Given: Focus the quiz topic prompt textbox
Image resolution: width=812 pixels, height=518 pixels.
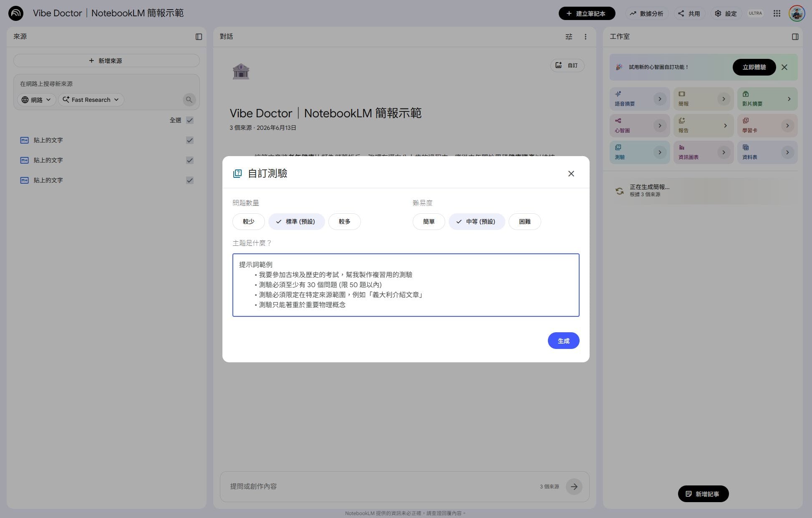Looking at the screenshot, I should pos(406,285).
